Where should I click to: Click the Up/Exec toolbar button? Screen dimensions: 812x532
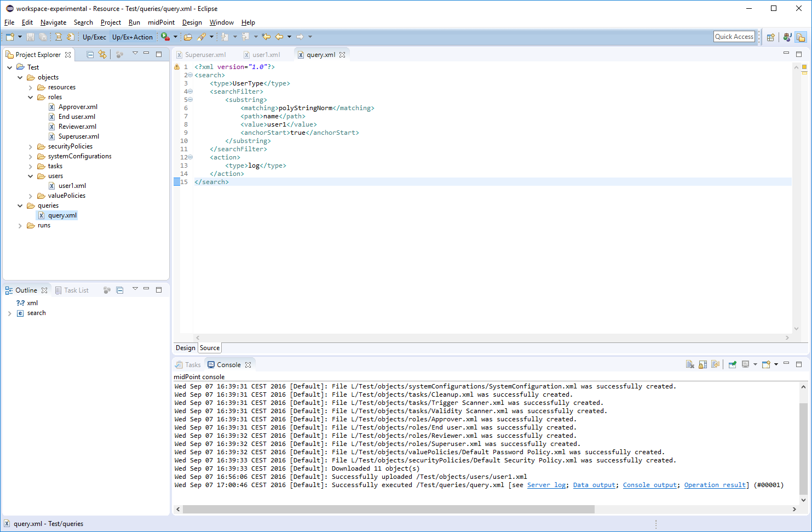tap(94, 37)
